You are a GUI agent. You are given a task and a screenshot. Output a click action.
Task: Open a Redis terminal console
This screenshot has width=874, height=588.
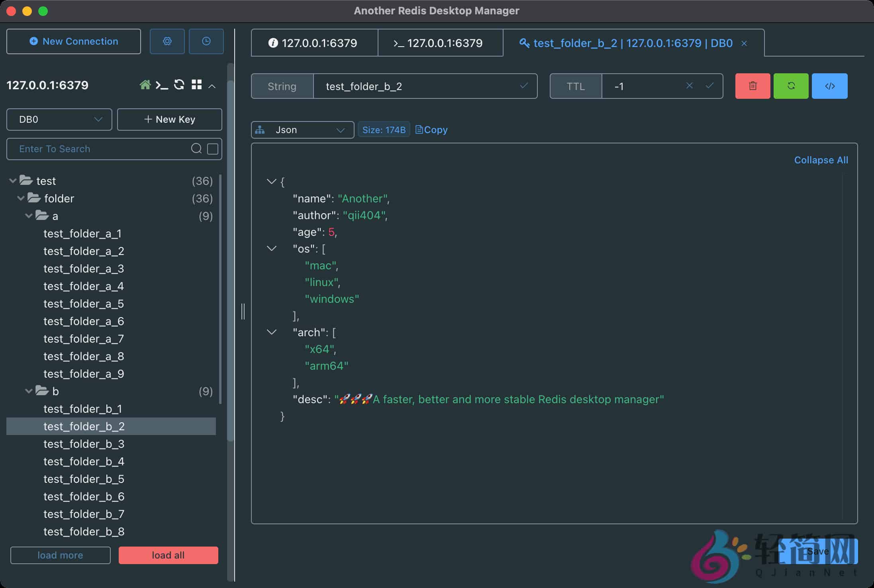[x=162, y=84]
